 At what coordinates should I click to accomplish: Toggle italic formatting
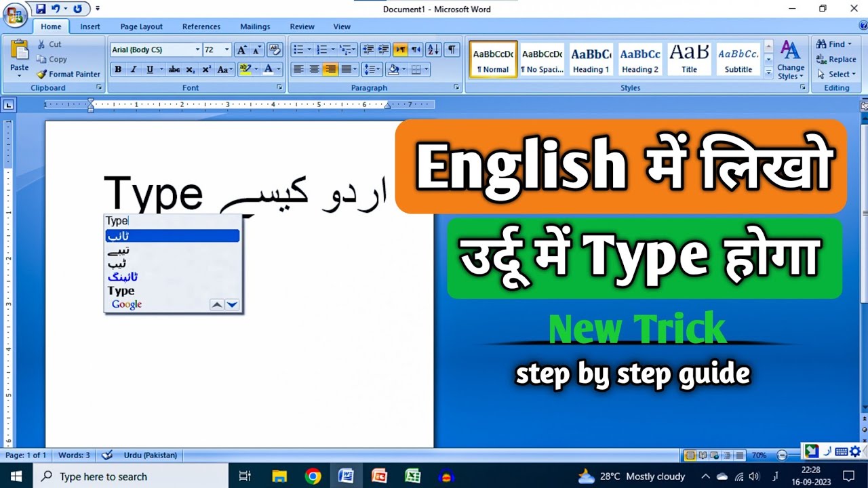134,69
